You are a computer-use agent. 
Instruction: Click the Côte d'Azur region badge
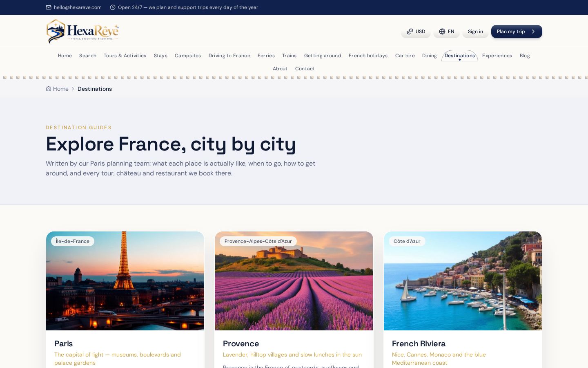coord(407,241)
